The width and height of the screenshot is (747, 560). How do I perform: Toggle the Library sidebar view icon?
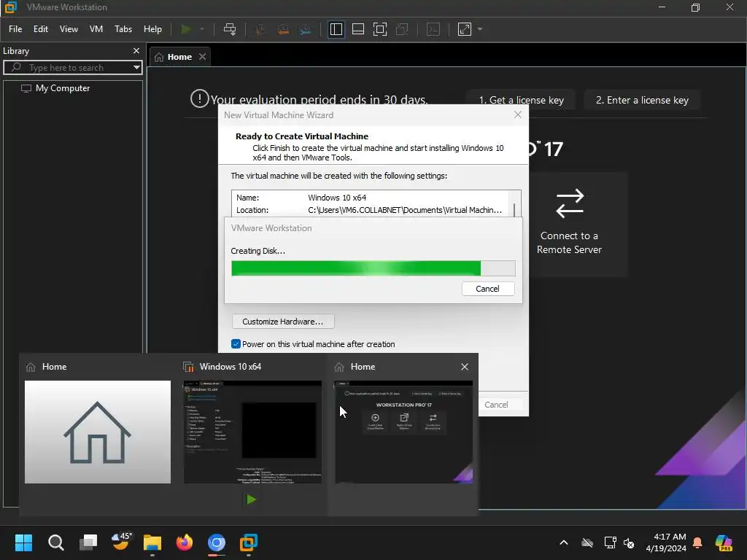[336, 29]
